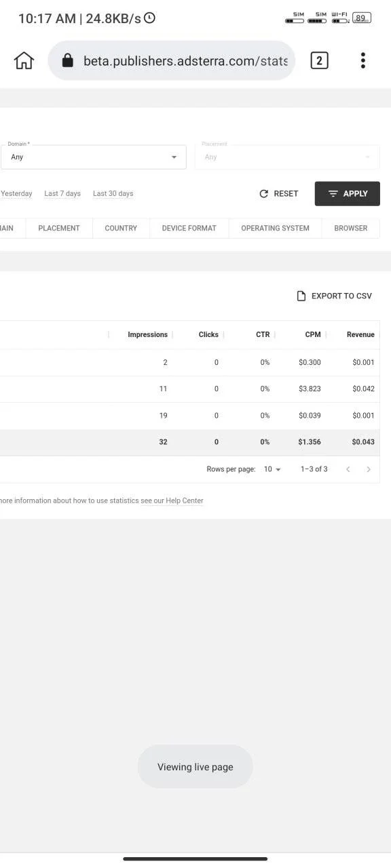Open the disabled Placement dropdown
Viewport: 391px width, 868px height.
click(x=287, y=157)
